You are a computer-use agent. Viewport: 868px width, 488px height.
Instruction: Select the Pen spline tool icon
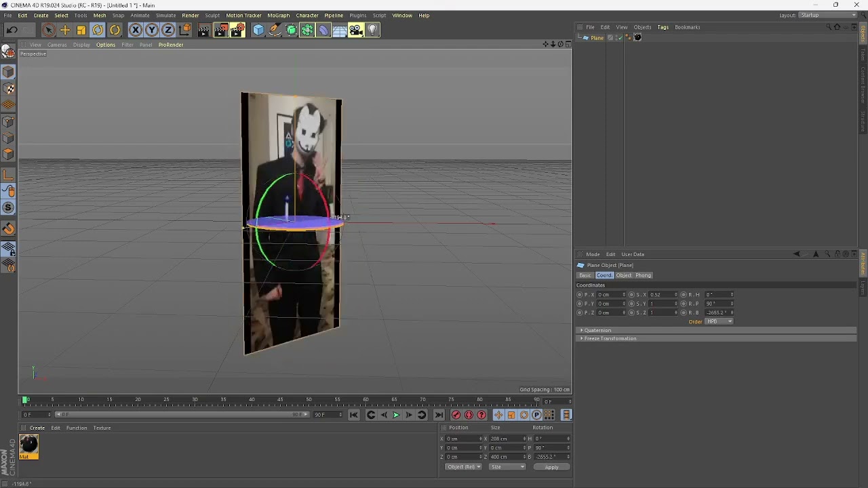275,30
